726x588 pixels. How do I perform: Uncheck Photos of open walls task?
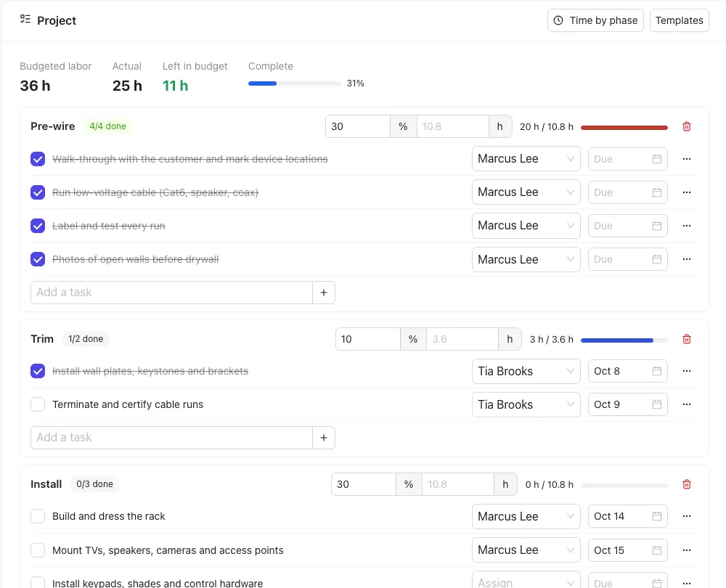pyautogui.click(x=38, y=259)
